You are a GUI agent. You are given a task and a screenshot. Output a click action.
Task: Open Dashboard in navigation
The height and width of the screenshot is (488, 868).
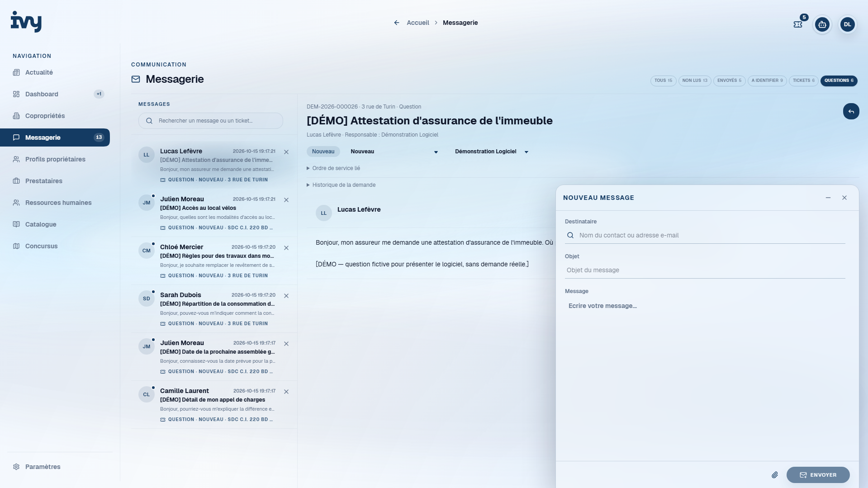(55, 94)
